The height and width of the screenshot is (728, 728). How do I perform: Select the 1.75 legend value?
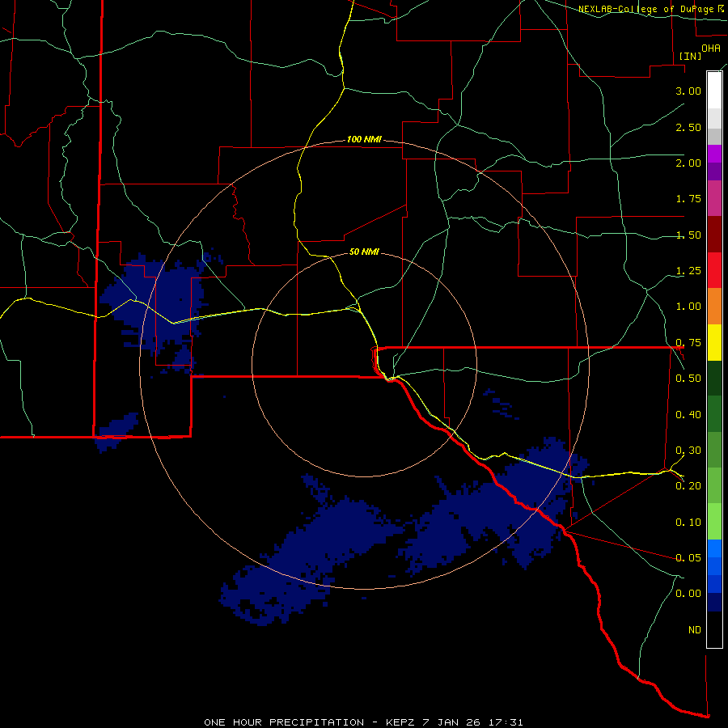tap(688, 199)
